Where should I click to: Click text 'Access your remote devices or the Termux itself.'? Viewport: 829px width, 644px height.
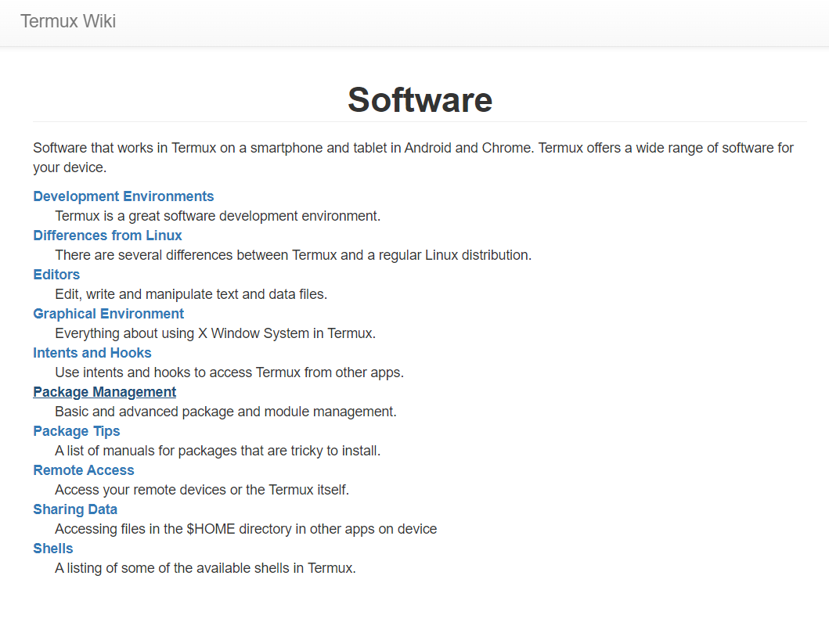(x=202, y=490)
